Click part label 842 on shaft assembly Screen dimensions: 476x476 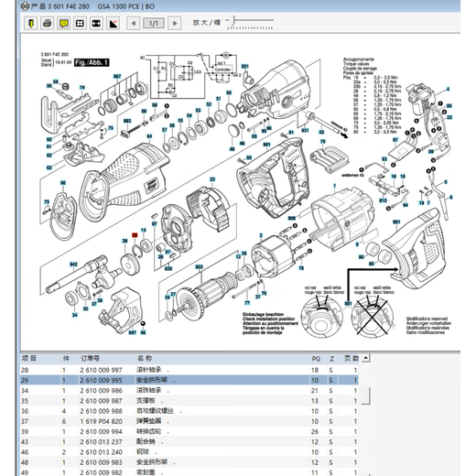tap(73, 264)
